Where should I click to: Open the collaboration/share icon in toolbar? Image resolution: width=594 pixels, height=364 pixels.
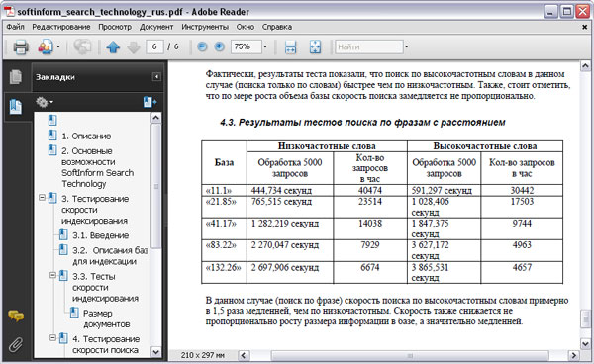[46, 46]
